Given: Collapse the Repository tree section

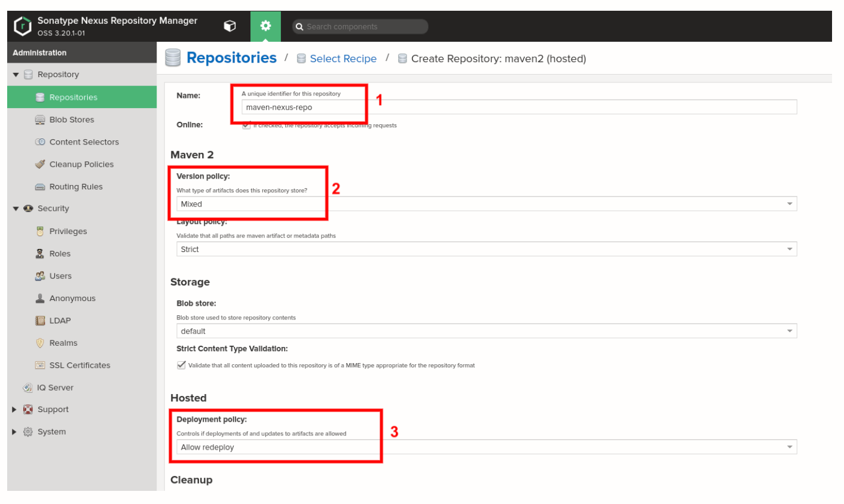Looking at the screenshot, I should [16, 75].
